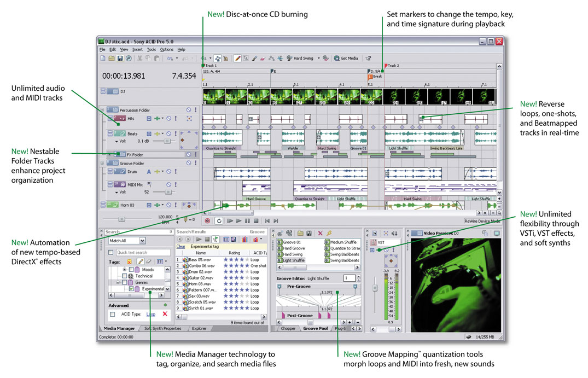Click the Get Media toolbar button
Image resolution: width=588 pixels, height=378 pixels.
346,59
